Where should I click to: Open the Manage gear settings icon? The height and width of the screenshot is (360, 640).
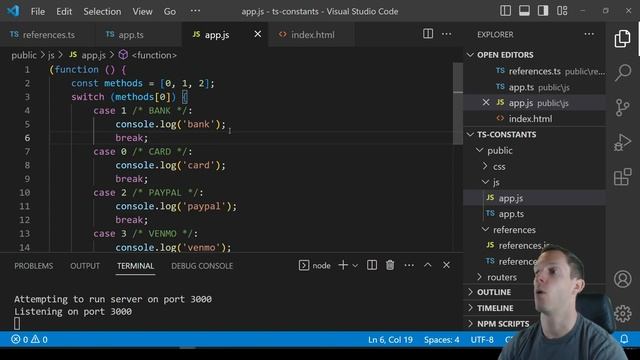tap(622, 313)
